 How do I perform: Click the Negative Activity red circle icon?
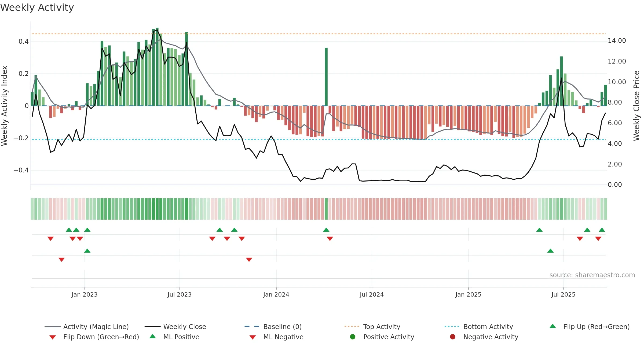tap(453, 337)
